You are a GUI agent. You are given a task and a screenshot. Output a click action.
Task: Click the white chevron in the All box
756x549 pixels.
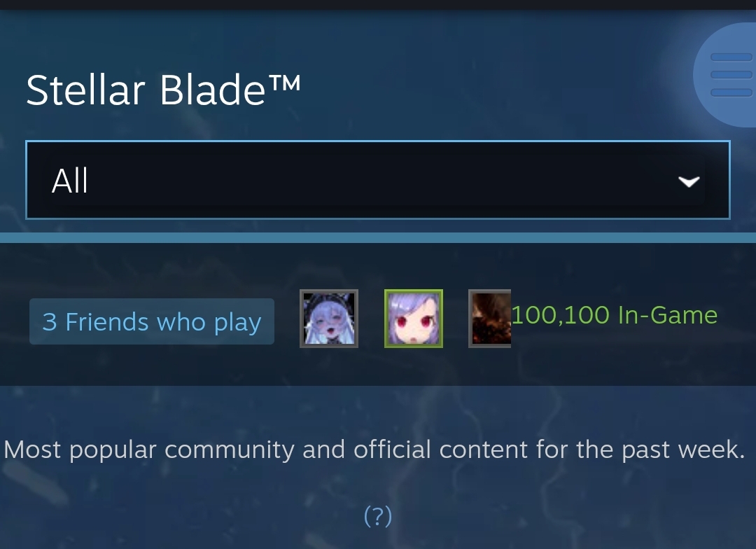point(689,181)
